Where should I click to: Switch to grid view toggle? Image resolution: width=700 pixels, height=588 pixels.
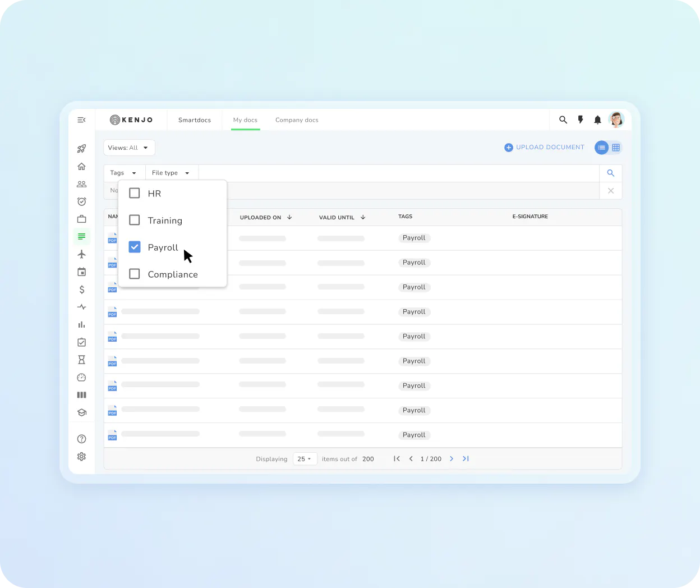616,148
